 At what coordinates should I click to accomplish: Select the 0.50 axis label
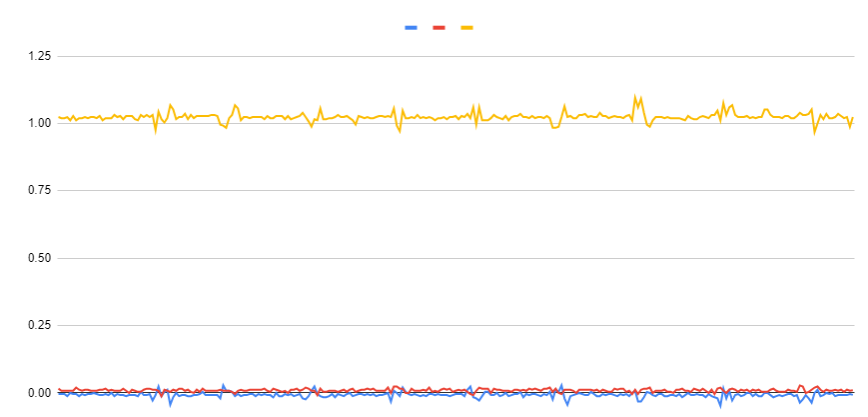[40, 258]
